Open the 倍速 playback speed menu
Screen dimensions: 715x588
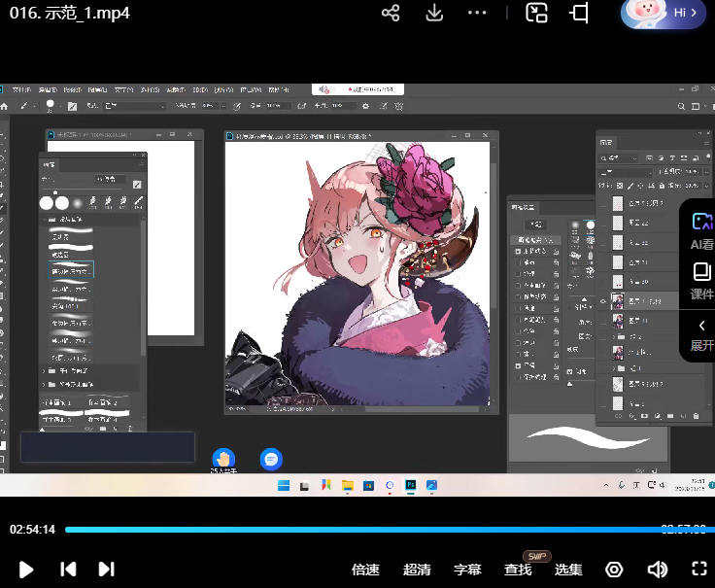pyautogui.click(x=365, y=570)
